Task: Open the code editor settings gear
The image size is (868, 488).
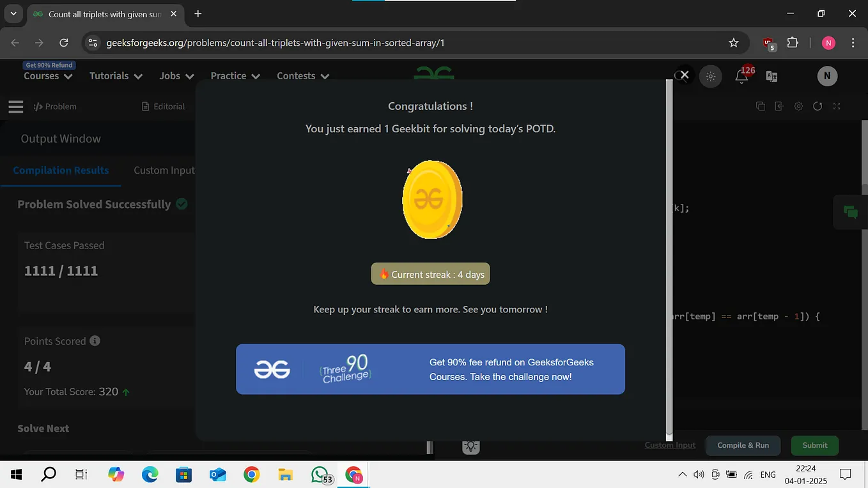Action: (798, 106)
